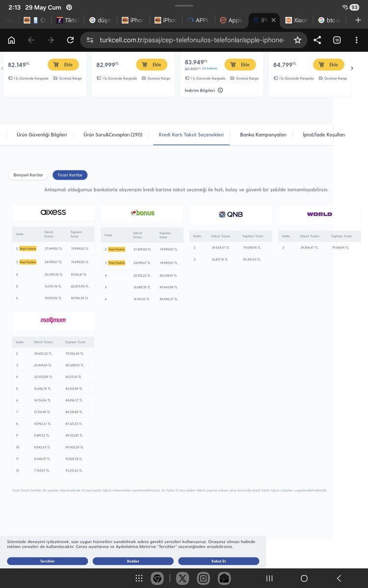
Task: Click the İndirim Bilgileri link
Action: (200, 90)
